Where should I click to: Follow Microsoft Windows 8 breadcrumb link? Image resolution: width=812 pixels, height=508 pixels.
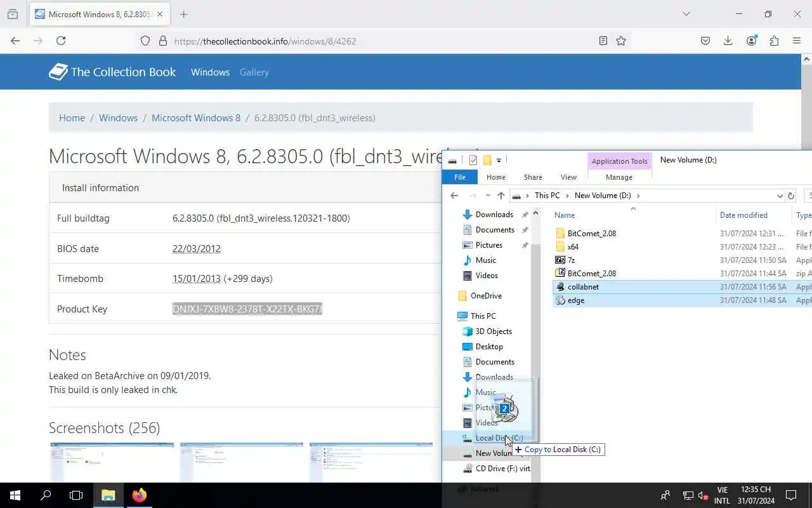(x=196, y=118)
